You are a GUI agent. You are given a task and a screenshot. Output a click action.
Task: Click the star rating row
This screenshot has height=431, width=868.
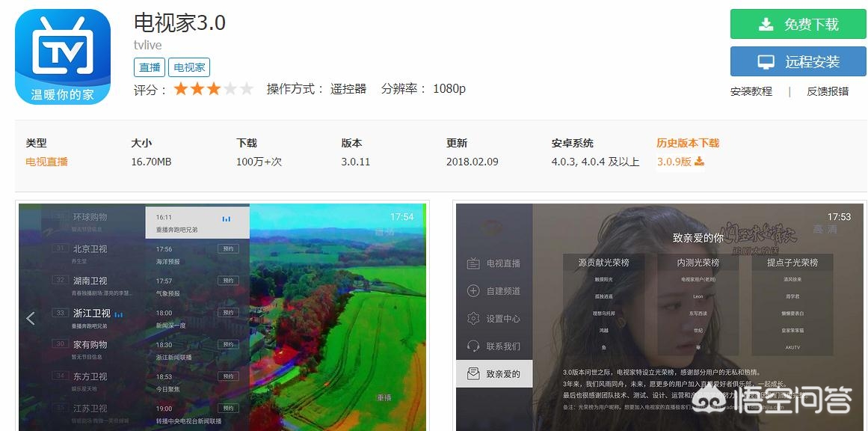(213, 88)
